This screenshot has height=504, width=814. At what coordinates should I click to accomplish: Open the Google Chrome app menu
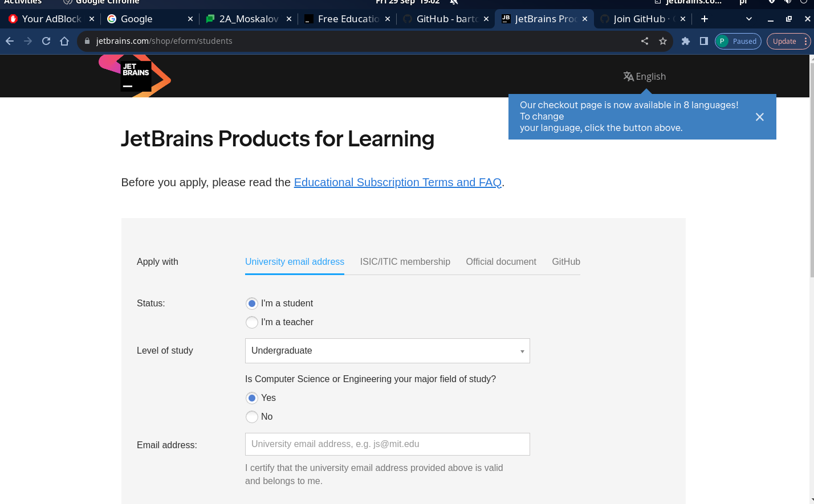click(x=101, y=2)
